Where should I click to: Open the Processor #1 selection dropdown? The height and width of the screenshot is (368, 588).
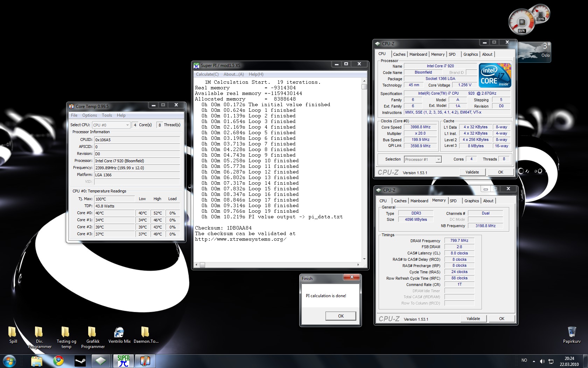(x=422, y=159)
